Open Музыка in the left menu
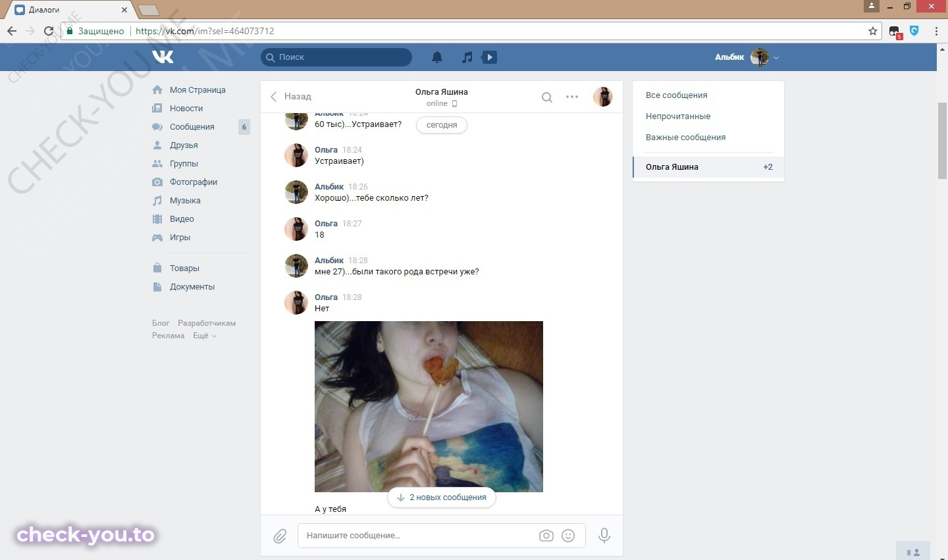This screenshot has width=948, height=560. [x=185, y=201]
